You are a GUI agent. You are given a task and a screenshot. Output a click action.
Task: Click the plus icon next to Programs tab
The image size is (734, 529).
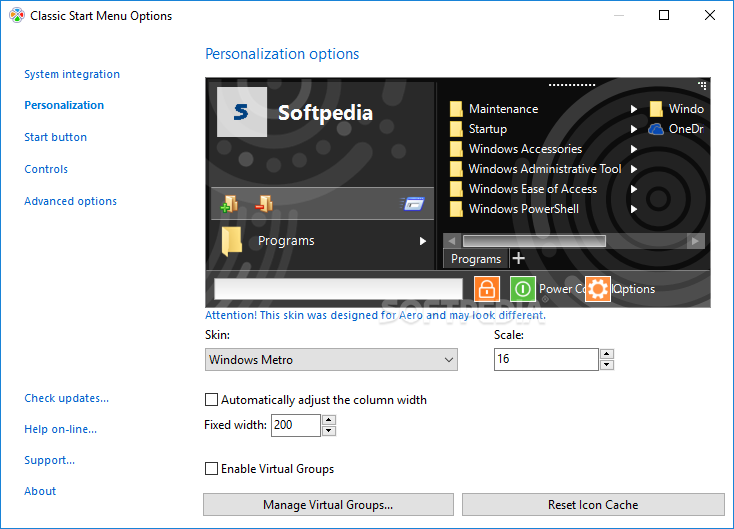(x=518, y=258)
